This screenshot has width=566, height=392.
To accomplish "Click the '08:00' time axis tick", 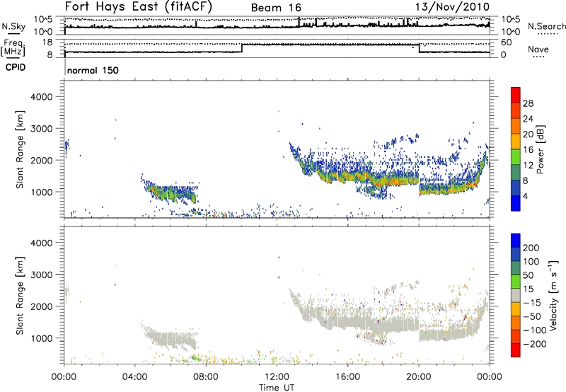I will click(x=206, y=377).
